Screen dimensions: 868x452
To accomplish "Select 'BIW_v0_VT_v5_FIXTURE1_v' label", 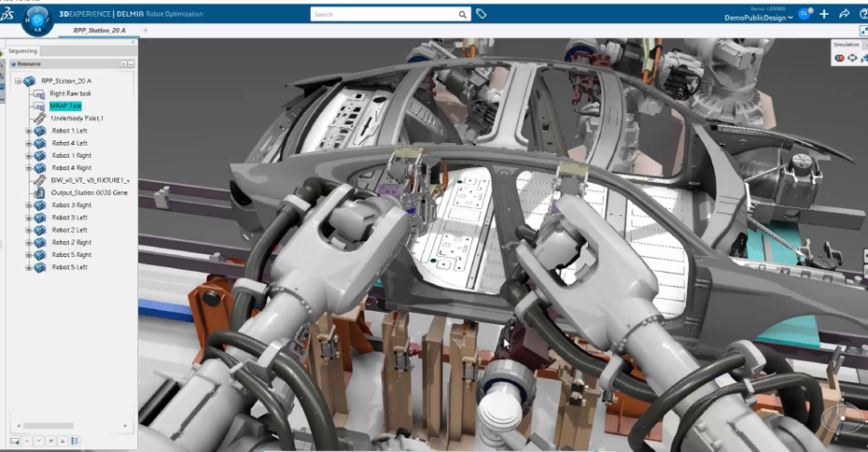I will [90, 180].
